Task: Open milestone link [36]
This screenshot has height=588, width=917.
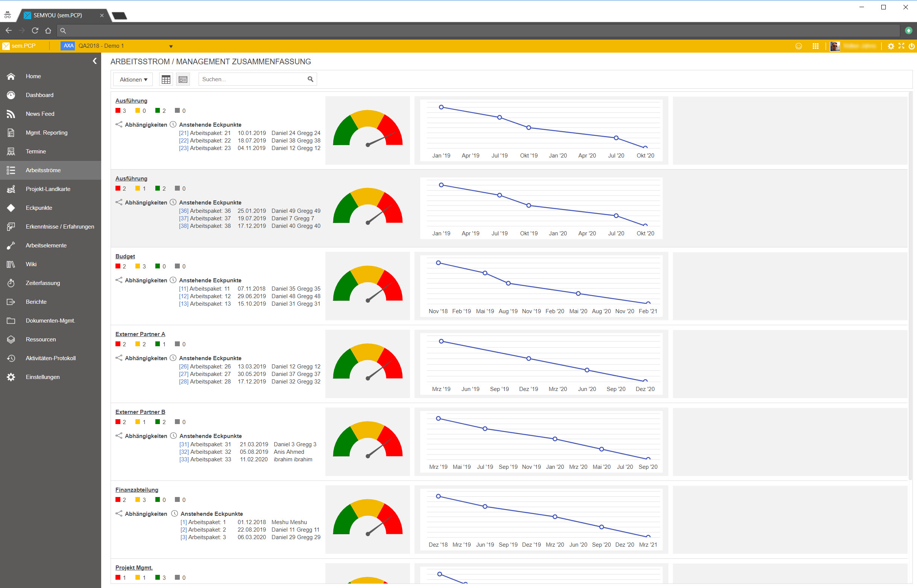Action: (x=183, y=211)
